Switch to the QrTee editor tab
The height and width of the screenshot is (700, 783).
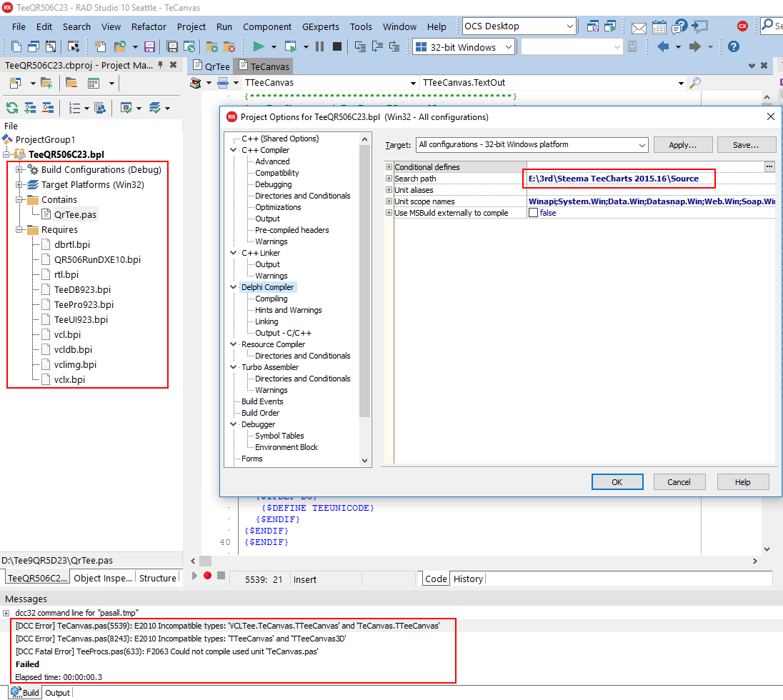point(211,66)
